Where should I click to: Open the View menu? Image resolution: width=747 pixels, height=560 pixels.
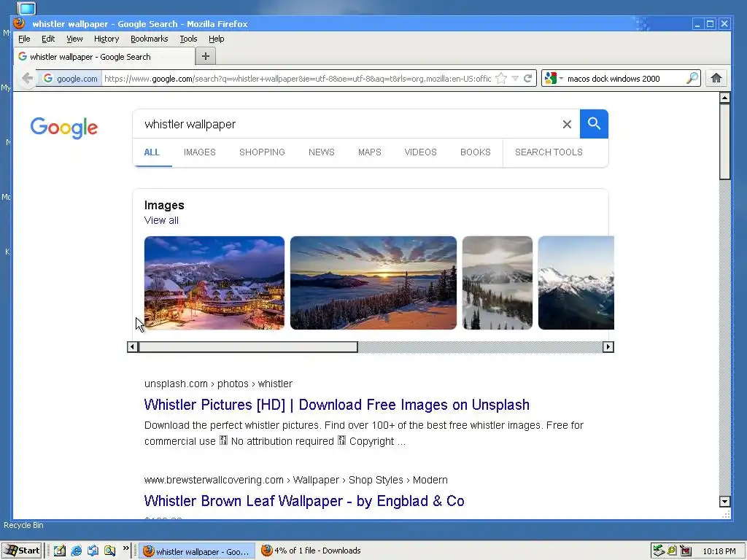[x=74, y=39]
